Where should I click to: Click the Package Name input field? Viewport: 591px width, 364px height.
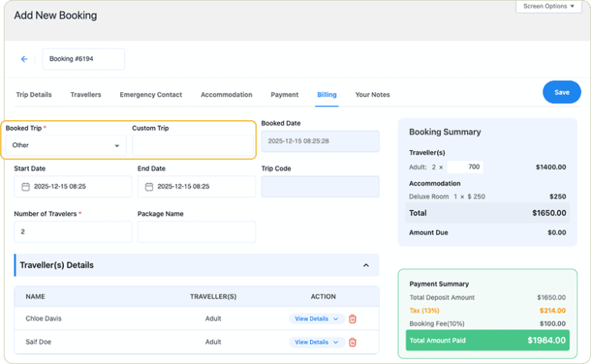point(196,232)
